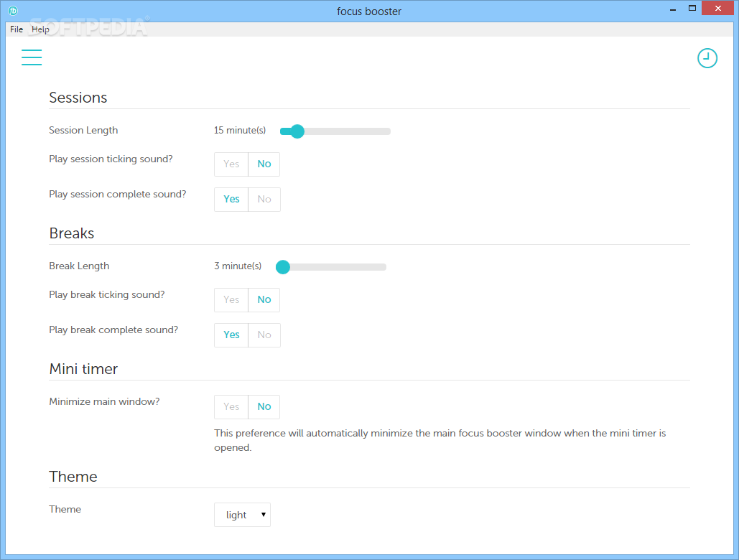Image resolution: width=739 pixels, height=560 pixels.
Task: Open the hamburger navigation menu
Action: pos(32,57)
